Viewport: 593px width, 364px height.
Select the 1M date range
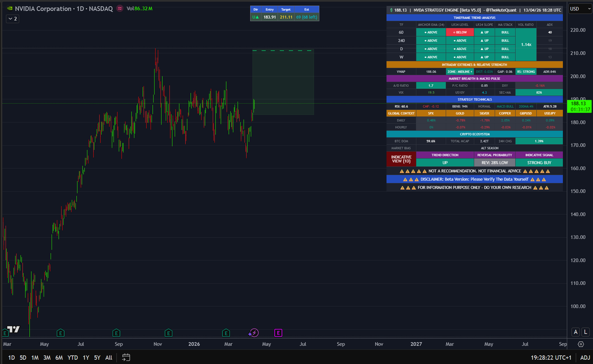click(x=35, y=357)
